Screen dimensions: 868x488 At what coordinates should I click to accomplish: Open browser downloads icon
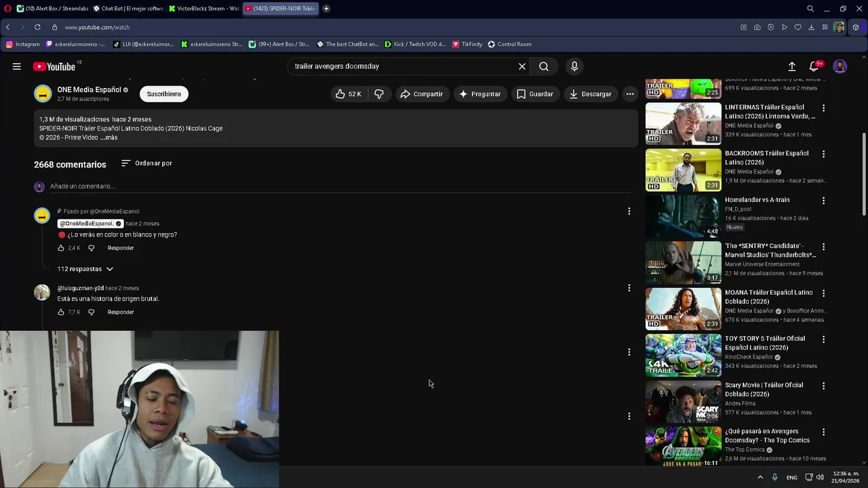(811, 27)
